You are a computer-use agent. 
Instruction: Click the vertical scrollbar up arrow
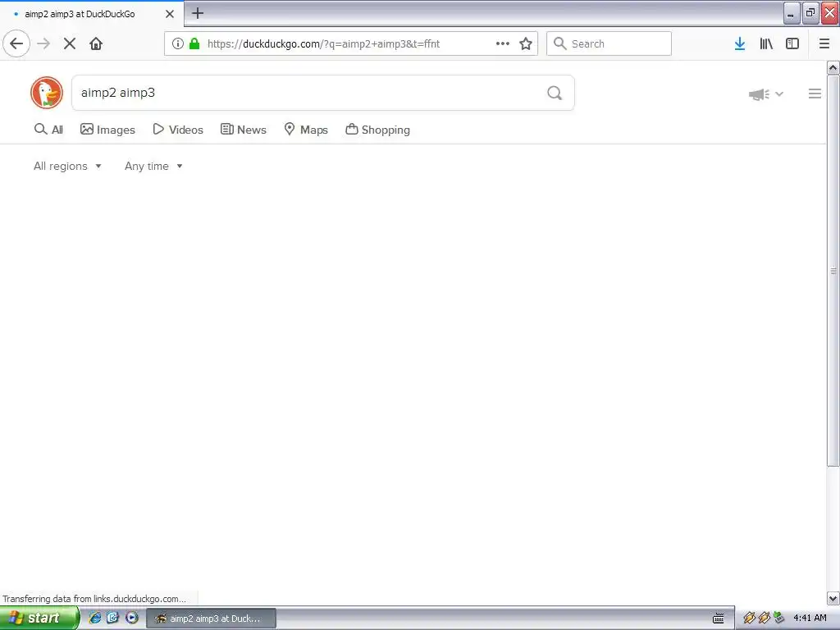[x=833, y=67]
